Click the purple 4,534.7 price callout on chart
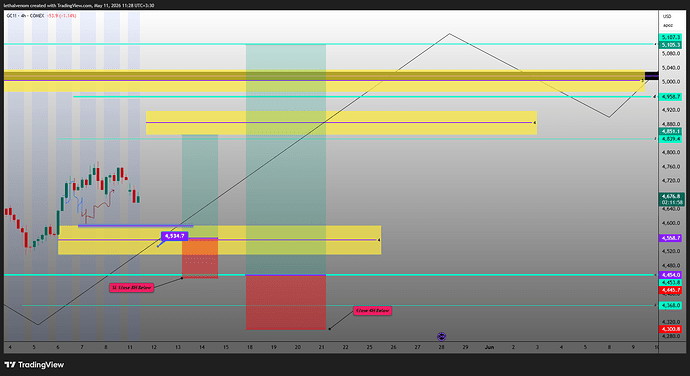The width and height of the screenshot is (690, 376). pyautogui.click(x=175, y=236)
